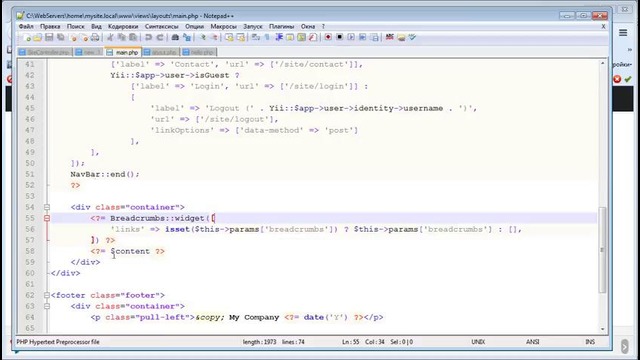Viewport: 640px width, 360px height.
Task: Click the Close All documents icon
Action: pos(84,38)
